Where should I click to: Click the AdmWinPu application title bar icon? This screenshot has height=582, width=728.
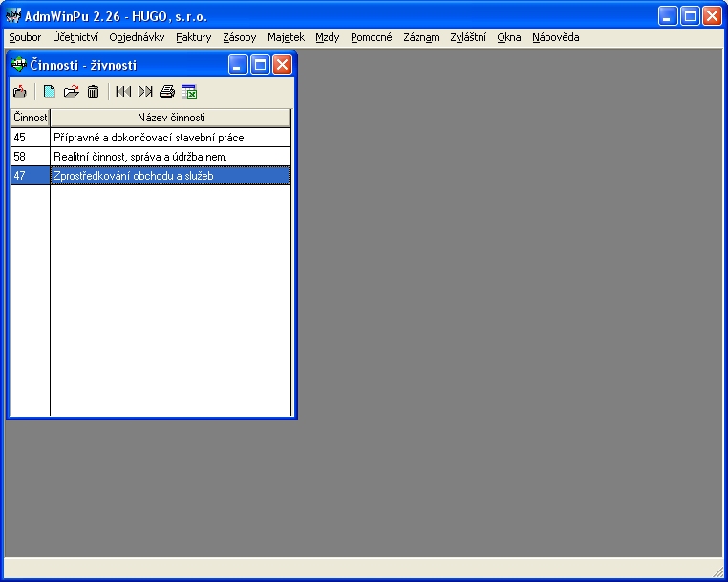pos(13,15)
